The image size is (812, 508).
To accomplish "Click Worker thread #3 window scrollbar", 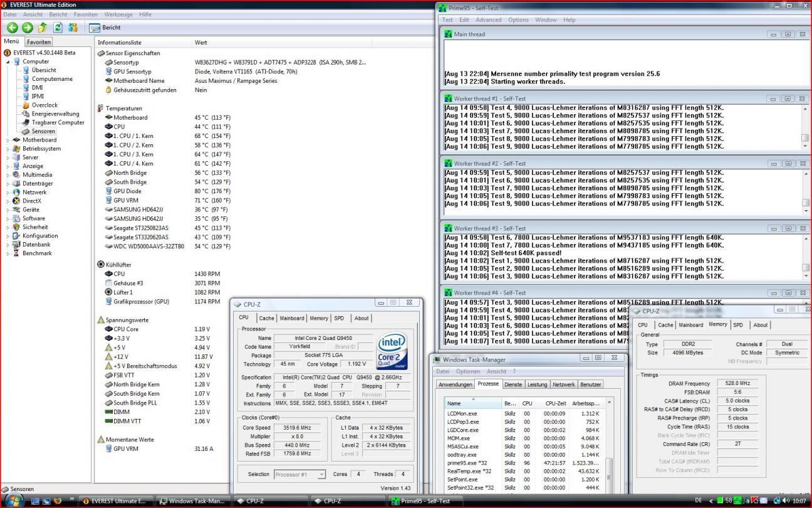I will (x=806, y=257).
